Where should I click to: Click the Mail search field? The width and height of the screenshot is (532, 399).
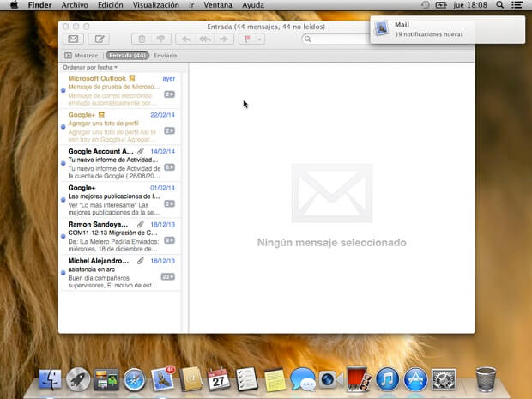(336, 39)
